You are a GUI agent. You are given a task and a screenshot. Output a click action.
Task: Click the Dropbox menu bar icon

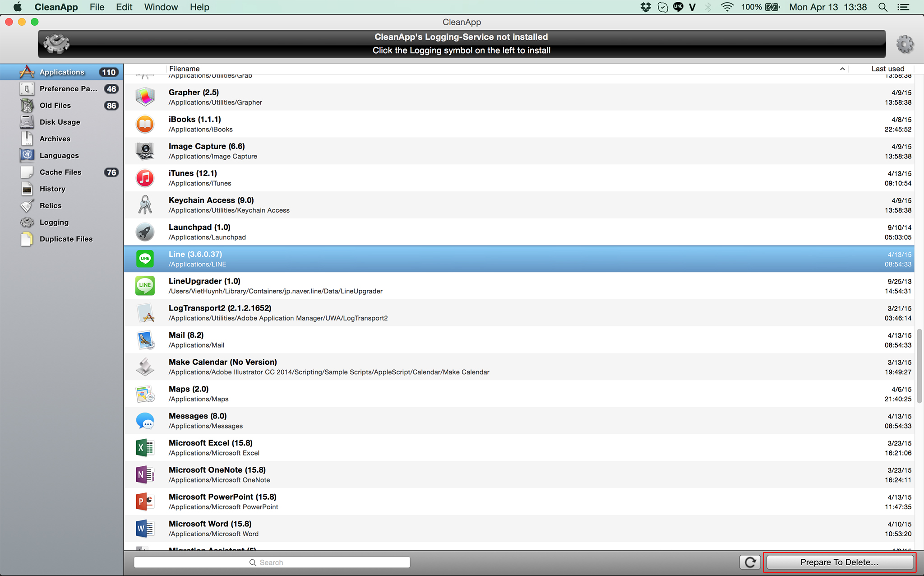coord(646,7)
